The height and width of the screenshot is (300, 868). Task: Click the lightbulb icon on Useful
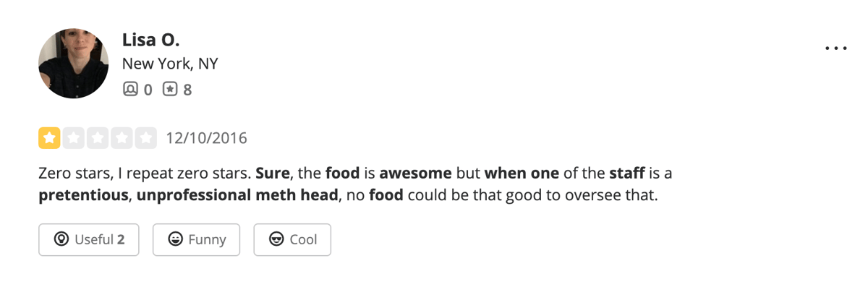pos(61,239)
